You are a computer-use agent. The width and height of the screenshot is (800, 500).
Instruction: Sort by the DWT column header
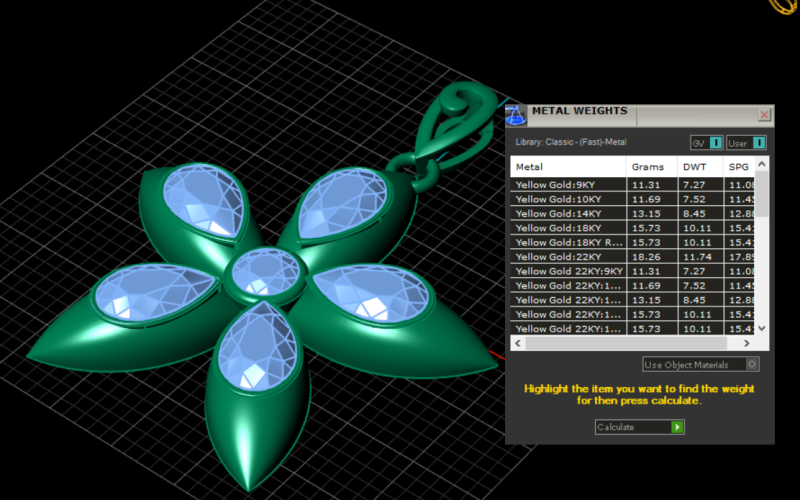point(700,167)
